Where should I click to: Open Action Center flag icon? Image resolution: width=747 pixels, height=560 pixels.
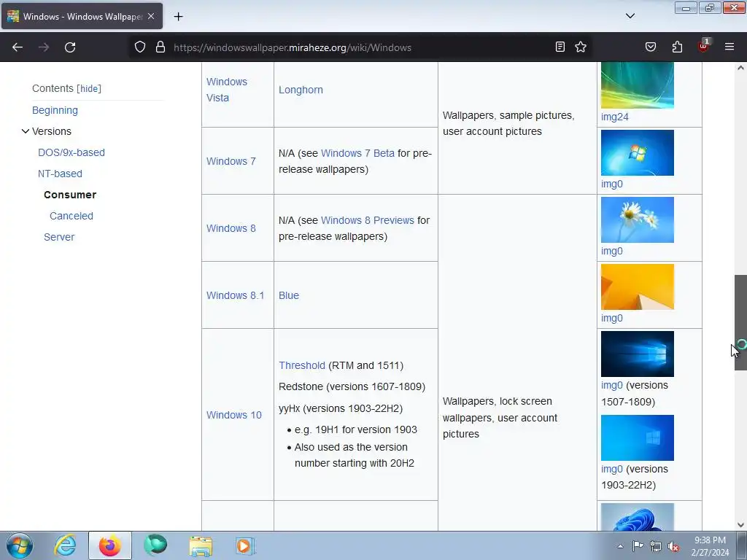(x=638, y=546)
